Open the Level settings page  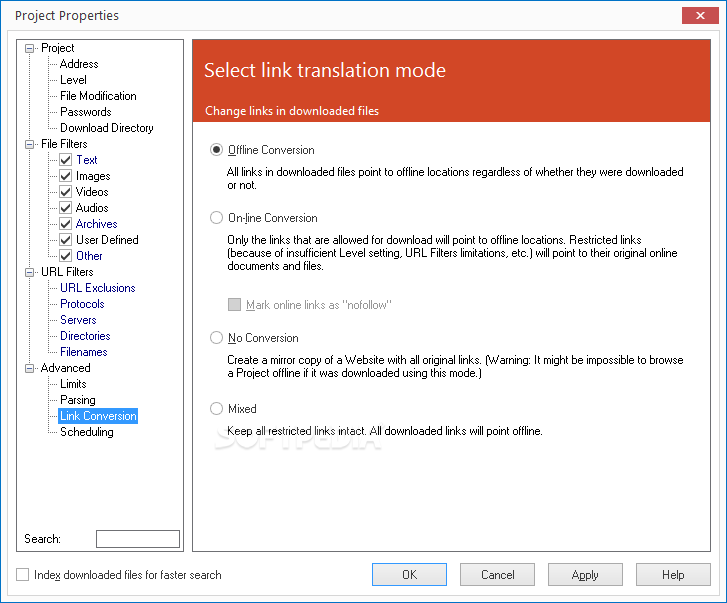[73, 80]
